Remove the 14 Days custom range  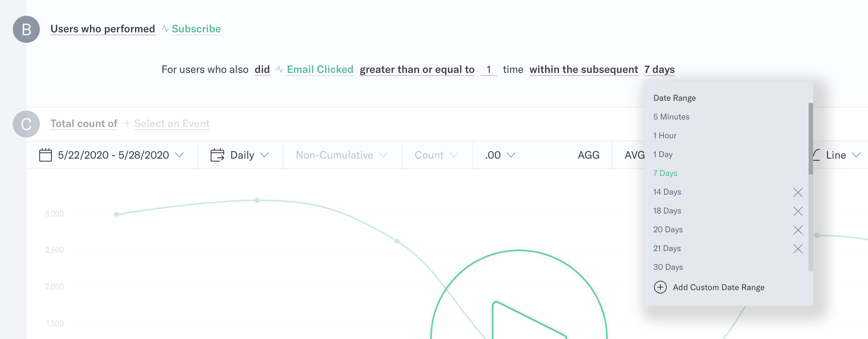coord(798,192)
